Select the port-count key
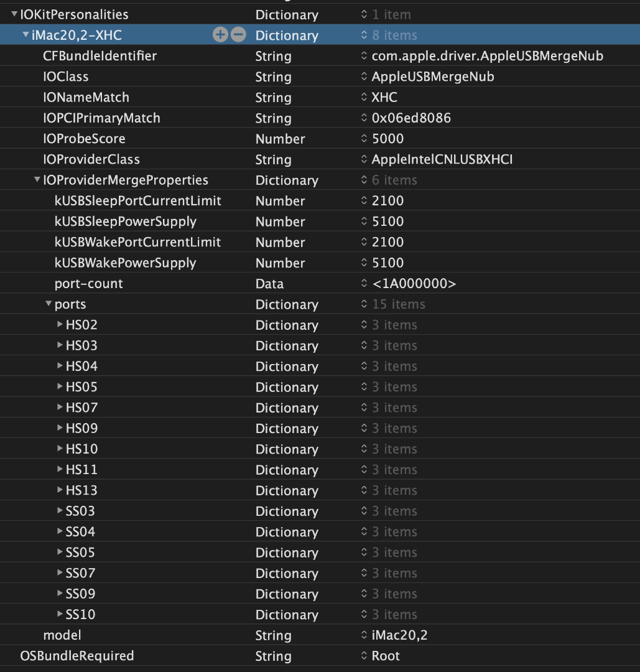The width and height of the screenshot is (640, 672). (x=89, y=283)
